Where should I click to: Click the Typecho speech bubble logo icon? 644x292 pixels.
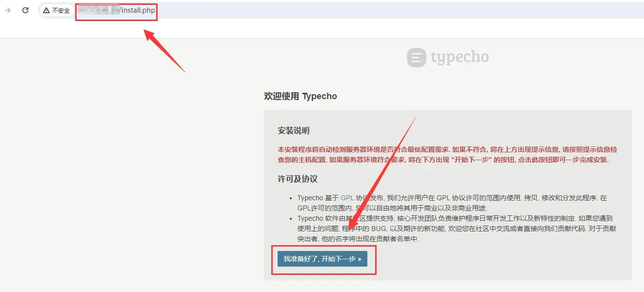pos(416,57)
